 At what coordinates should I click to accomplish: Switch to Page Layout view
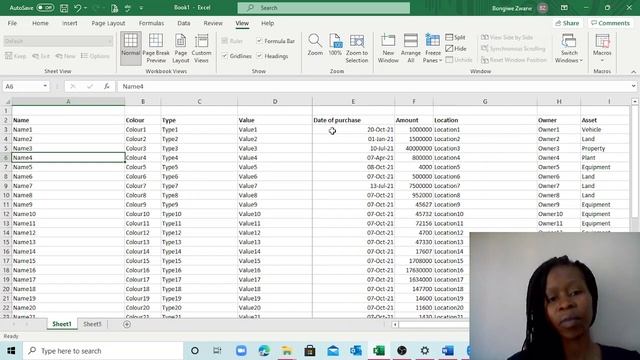tap(180, 48)
